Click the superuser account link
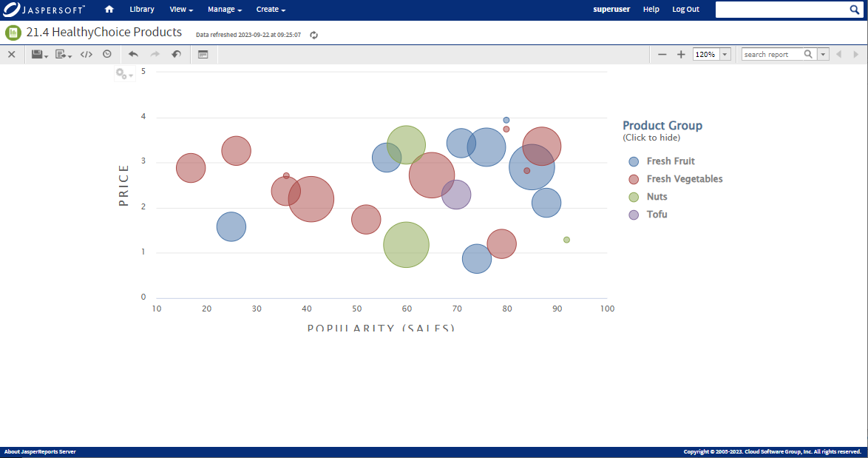Image resolution: width=868 pixels, height=458 pixels. tap(611, 10)
